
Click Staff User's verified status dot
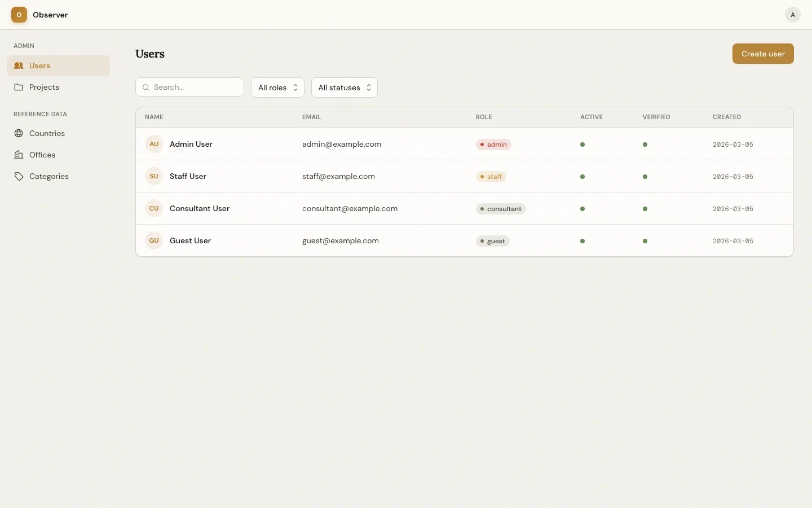point(645,177)
